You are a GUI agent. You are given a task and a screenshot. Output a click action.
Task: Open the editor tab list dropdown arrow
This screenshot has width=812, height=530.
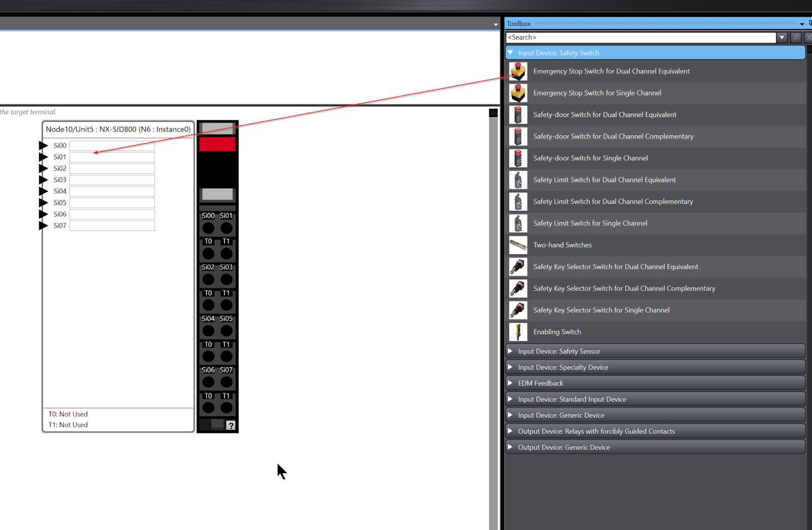click(x=496, y=24)
